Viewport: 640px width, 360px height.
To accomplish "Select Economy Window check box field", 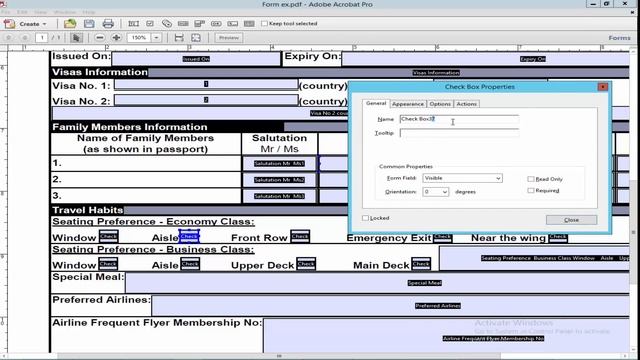I will click(x=109, y=236).
